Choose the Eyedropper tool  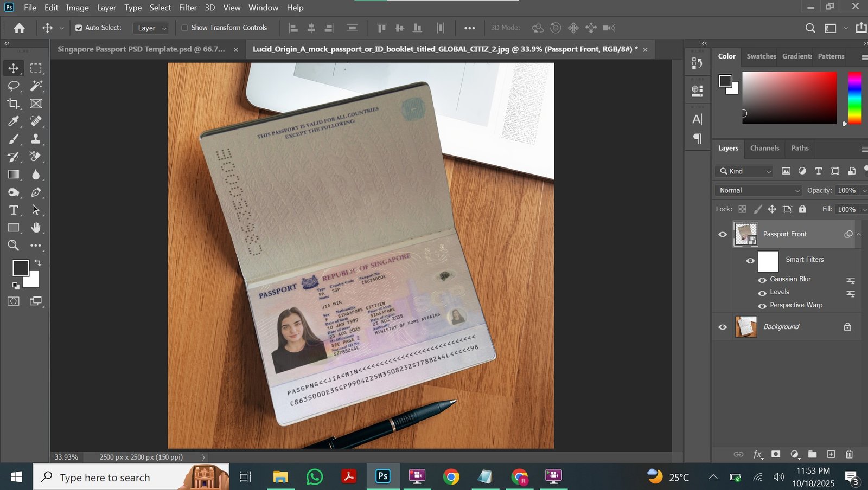click(x=14, y=121)
